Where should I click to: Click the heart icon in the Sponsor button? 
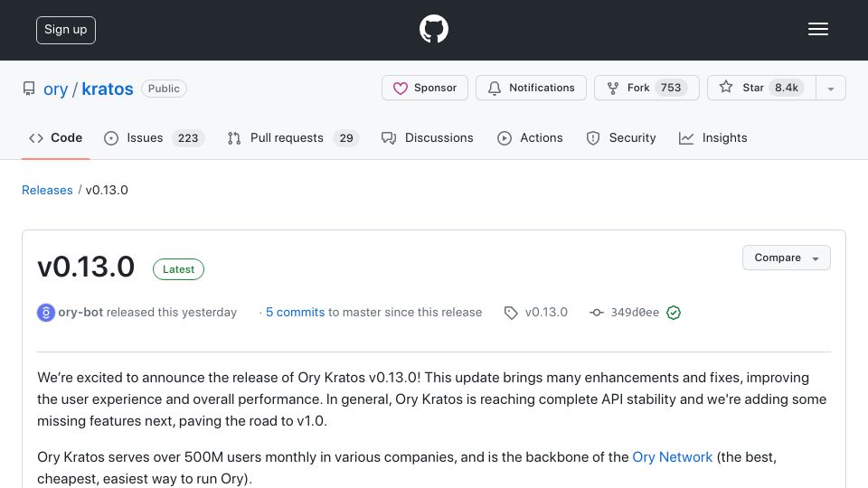(401, 88)
